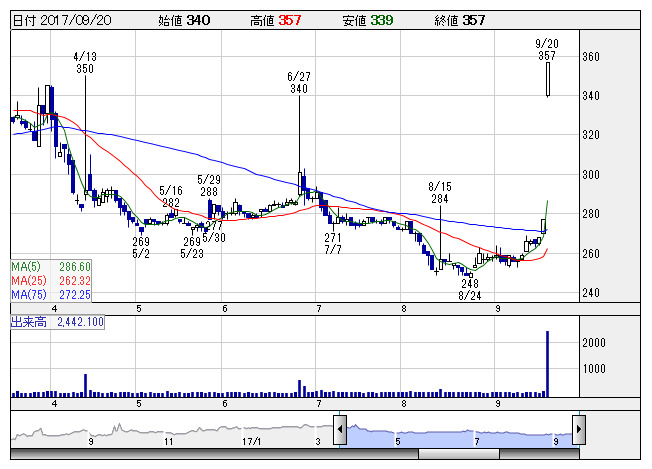Click the 11 month label in navigator timeline
652x469 pixels.
coord(168,441)
